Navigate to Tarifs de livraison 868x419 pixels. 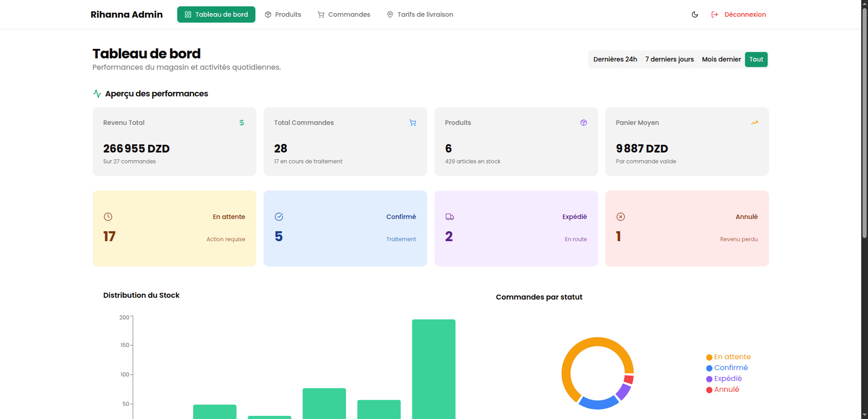coord(420,14)
